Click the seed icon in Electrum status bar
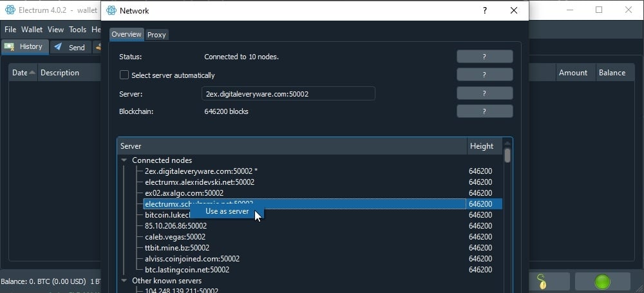This screenshot has height=293, width=644. (542, 282)
